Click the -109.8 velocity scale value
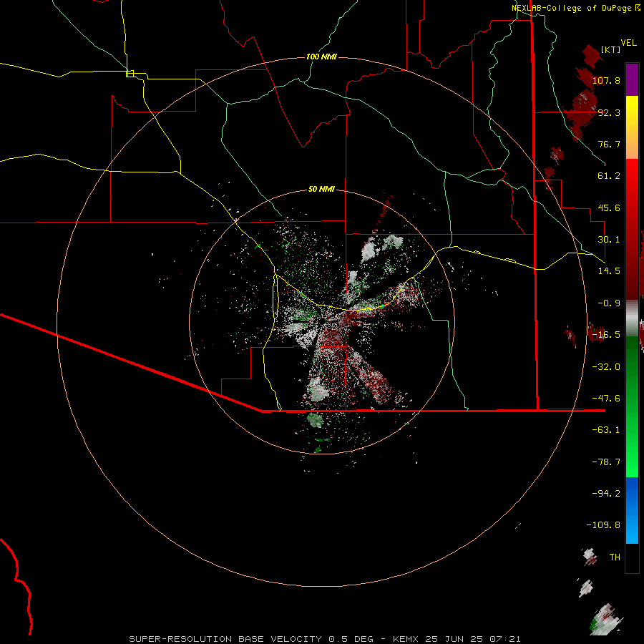 603,525
